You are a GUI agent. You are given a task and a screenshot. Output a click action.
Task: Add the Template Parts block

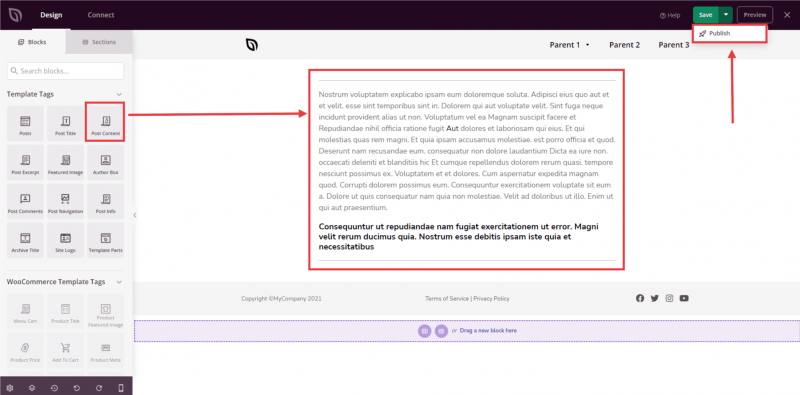click(106, 241)
